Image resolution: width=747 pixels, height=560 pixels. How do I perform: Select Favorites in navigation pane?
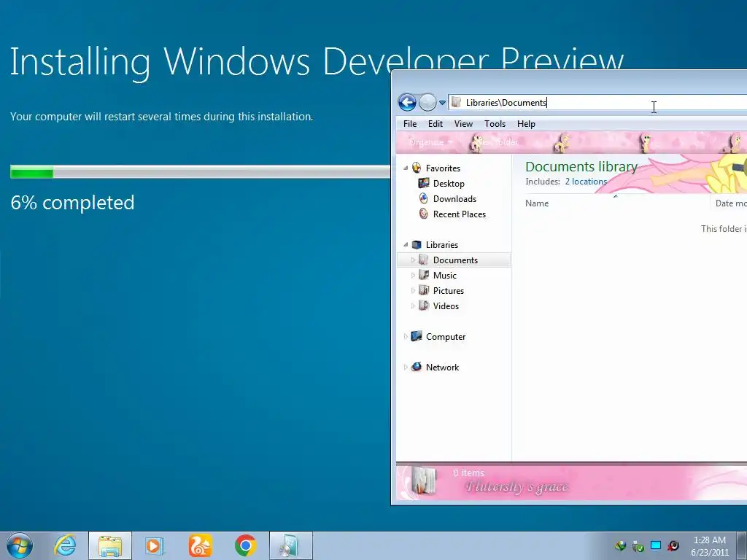(443, 168)
